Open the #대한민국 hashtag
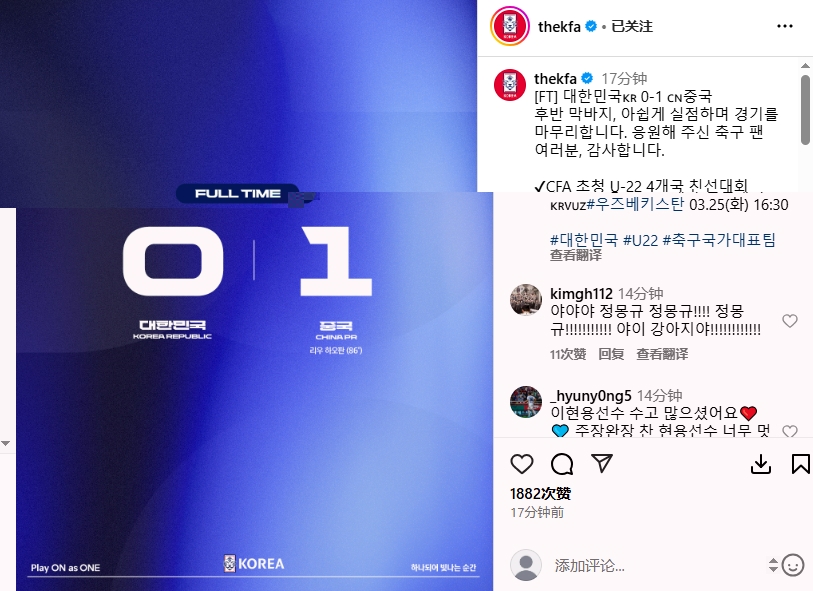 (x=584, y=240)
